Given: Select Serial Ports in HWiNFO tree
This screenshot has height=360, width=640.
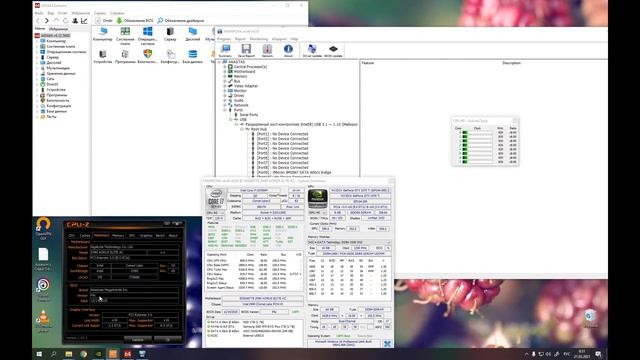Looking at the screenshot, I should [249, 115].
